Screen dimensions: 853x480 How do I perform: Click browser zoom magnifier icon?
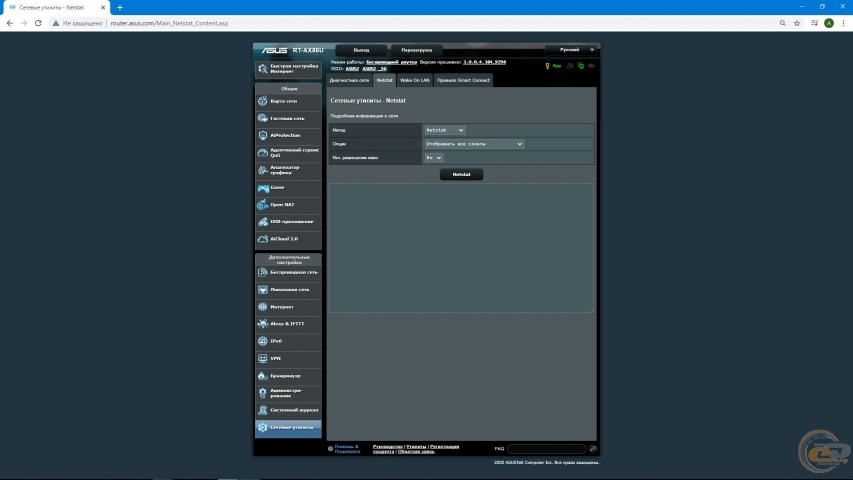pos(782,23)
